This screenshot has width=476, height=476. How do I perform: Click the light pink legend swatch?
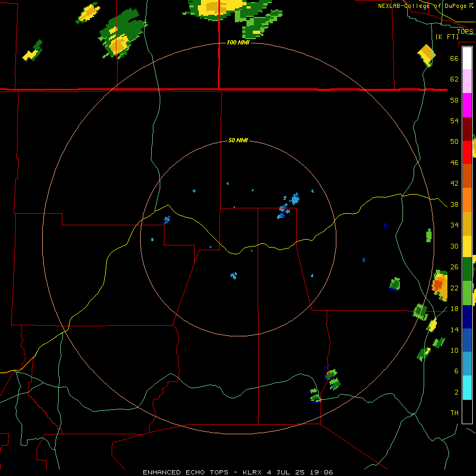point(467,81)
